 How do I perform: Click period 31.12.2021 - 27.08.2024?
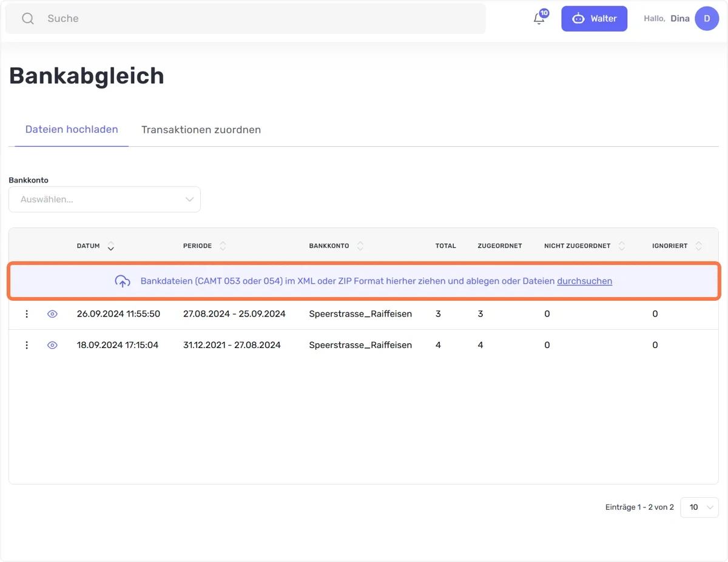click(232, 345)
